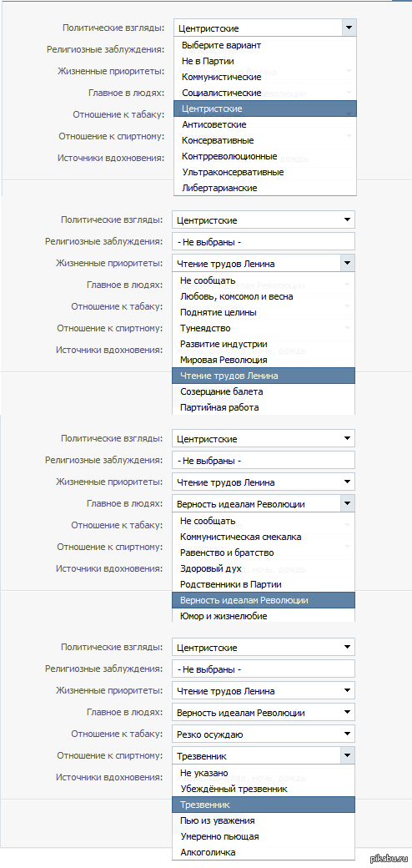Image resolution: width=412 pixels, height=868 pixels.
Task: Choose "Мировая Революция" in priorities list
Action: 264,360
